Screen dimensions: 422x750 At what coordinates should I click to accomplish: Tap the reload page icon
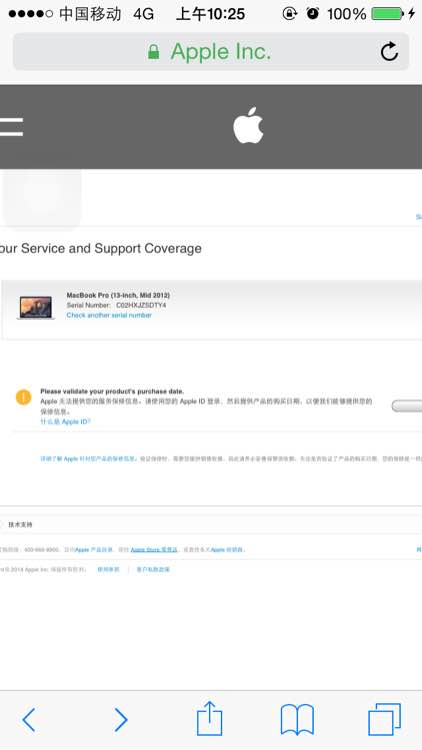click(389, 51)
